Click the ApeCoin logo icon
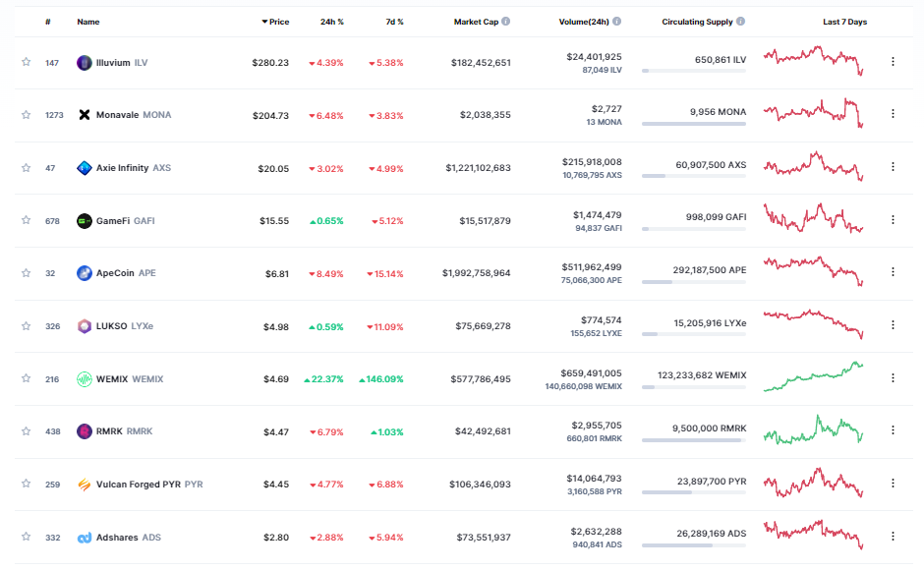This screenshot has height=571, width=924. click(x=85, y=273)
